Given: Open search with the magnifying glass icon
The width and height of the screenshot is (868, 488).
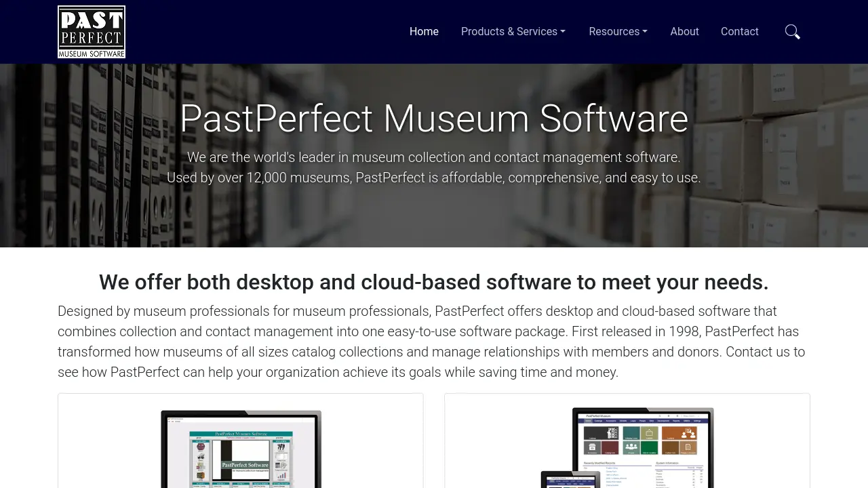Looking at the screenshot, I should 792,32.
